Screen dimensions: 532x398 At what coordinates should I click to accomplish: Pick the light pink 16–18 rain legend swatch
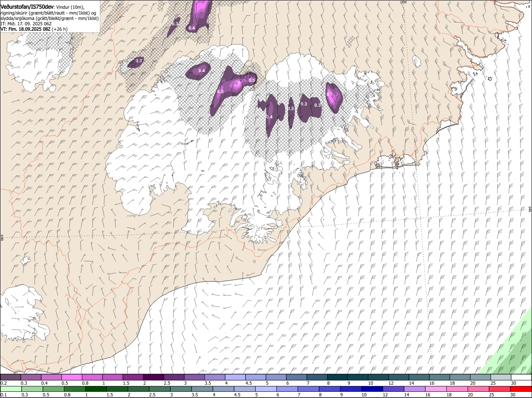[436, 389]
